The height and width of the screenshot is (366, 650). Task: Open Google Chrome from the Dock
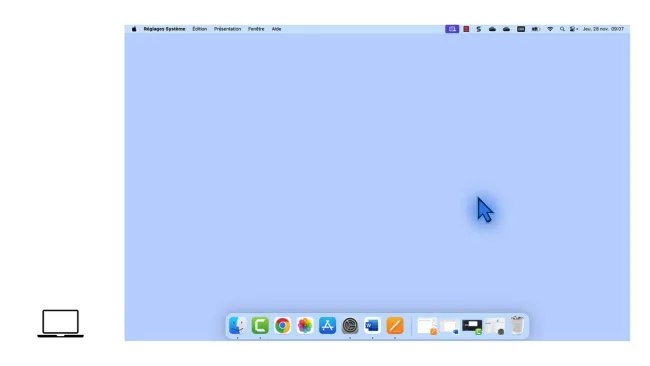click(x=282, y=325)
